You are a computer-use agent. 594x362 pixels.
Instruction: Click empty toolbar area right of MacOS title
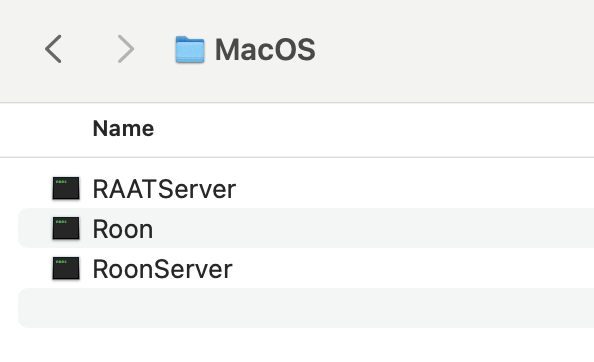[455, 49]
